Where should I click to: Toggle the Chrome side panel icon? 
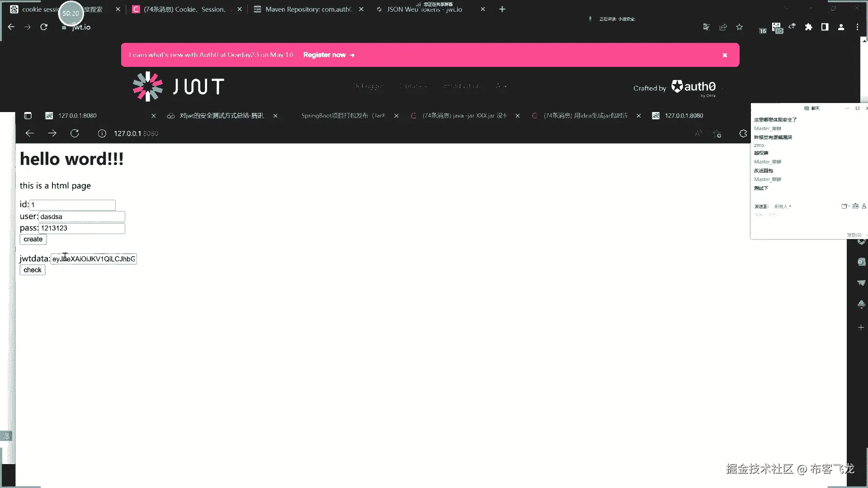pyautogui.click(x=825, y=27)
